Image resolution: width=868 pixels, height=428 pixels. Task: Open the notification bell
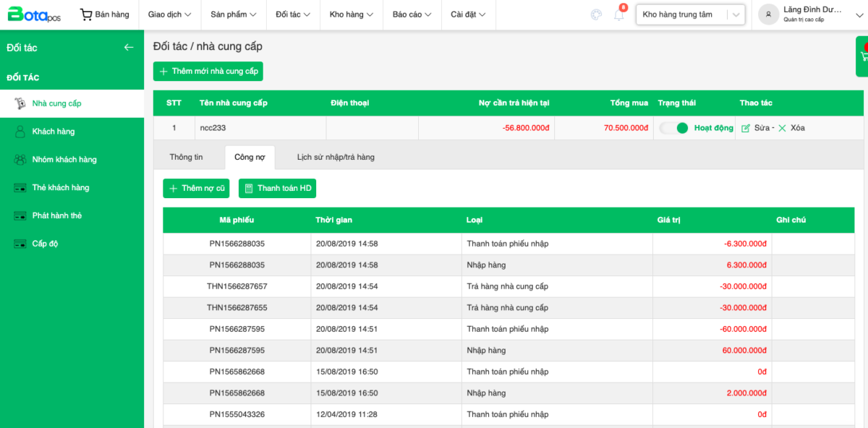click(619, 14)
